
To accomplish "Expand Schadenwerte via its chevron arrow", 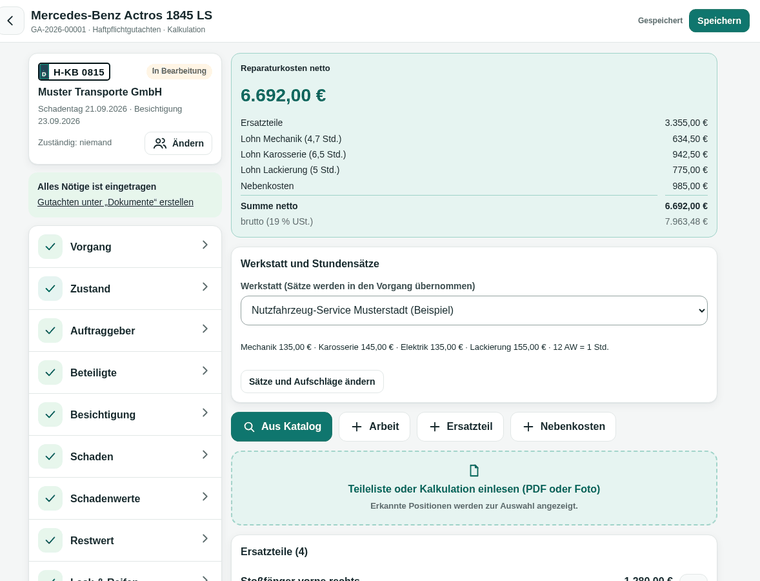I will [x=205, y=497].
